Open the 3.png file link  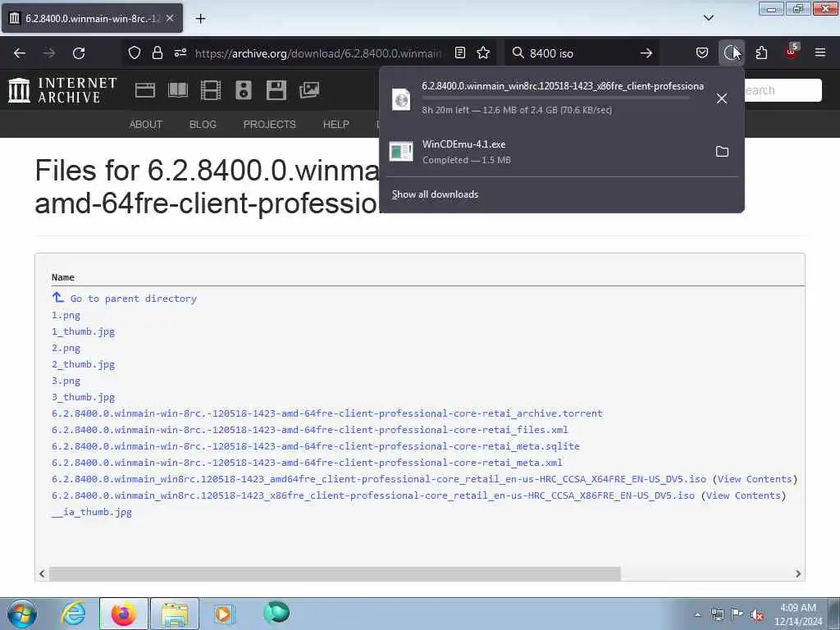66,381
